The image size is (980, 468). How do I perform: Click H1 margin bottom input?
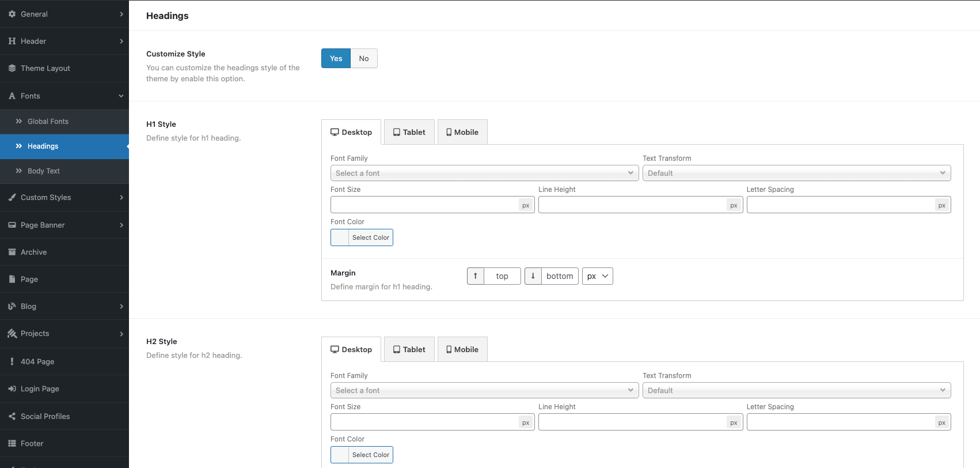click(560, 276)
